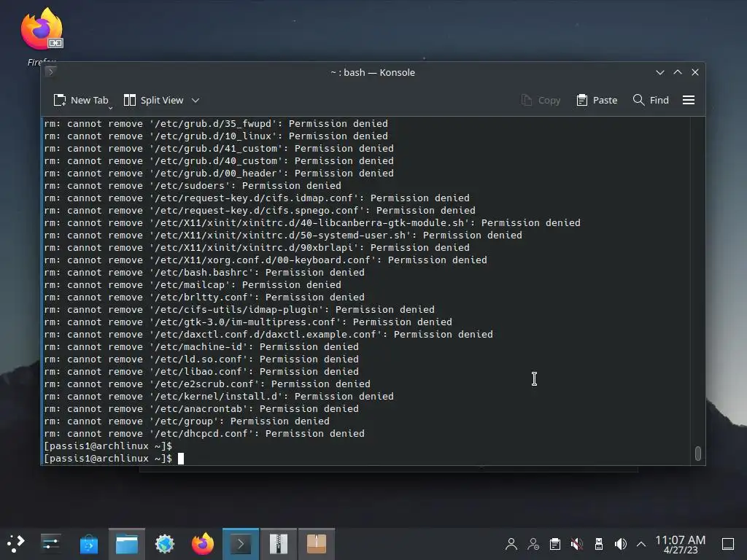Screen dimensions: 747x560
Task: Click the '/etc/libao.conf' error line
Action: click(201, 371)
